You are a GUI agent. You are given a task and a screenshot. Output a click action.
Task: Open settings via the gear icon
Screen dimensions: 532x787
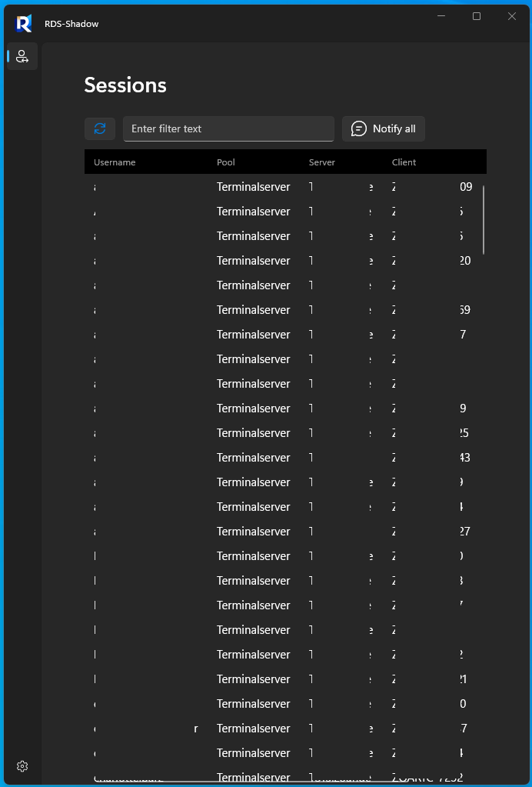(22, 766)
